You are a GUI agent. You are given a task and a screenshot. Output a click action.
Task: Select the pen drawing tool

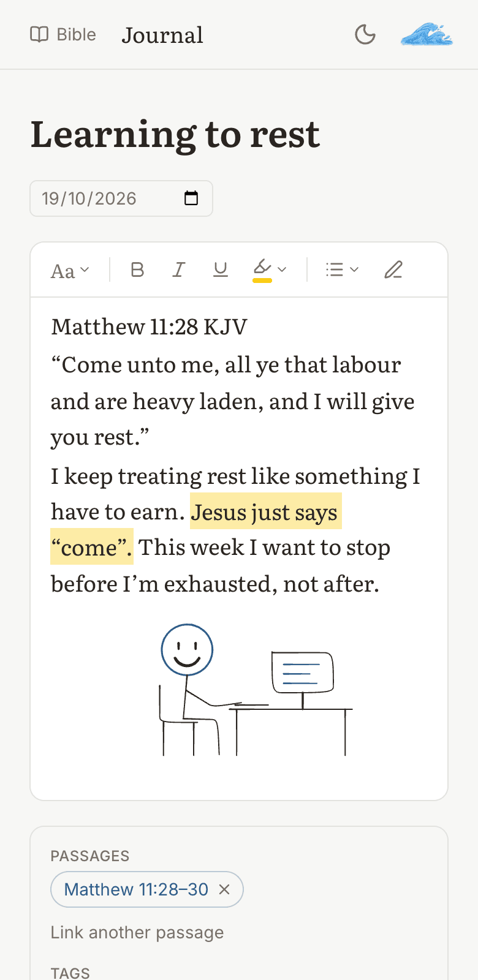pos(393,269)
